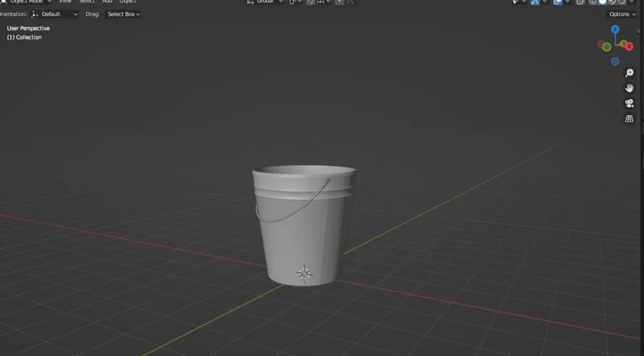Select material preview shading

pos(612,2)
